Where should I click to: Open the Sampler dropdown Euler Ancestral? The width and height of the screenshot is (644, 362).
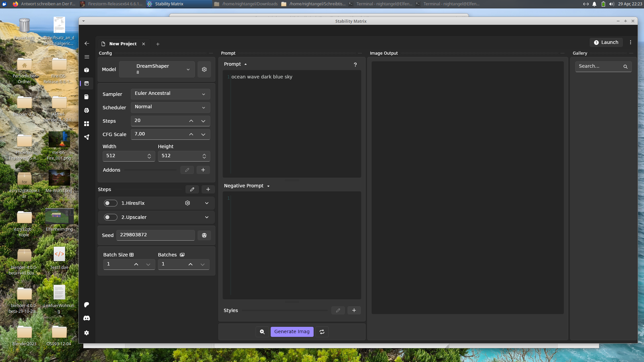click(170, 94)
